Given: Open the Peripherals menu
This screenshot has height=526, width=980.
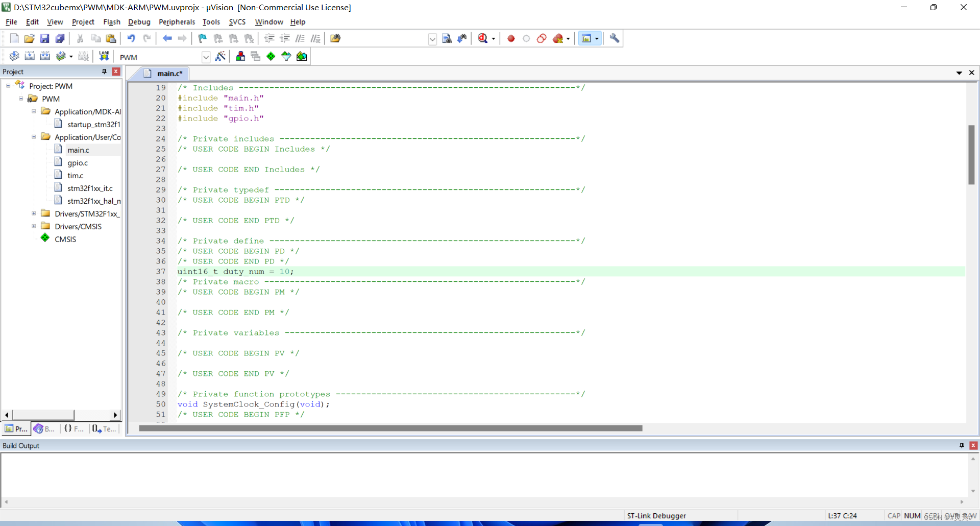Looking at the screenshot, I should 177,22.
